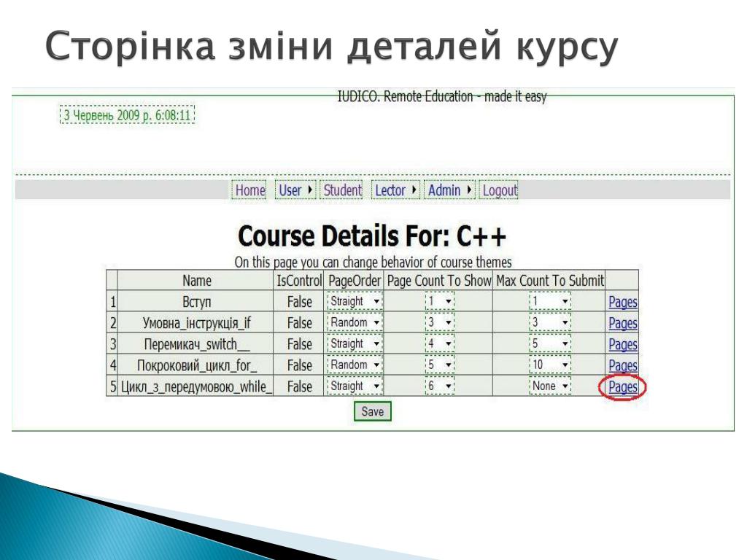The height and width of the screenshot is (560, 747).
Task: Click IsControl False cell in Перемикач_switch__ row
Action: pos(299,344)
